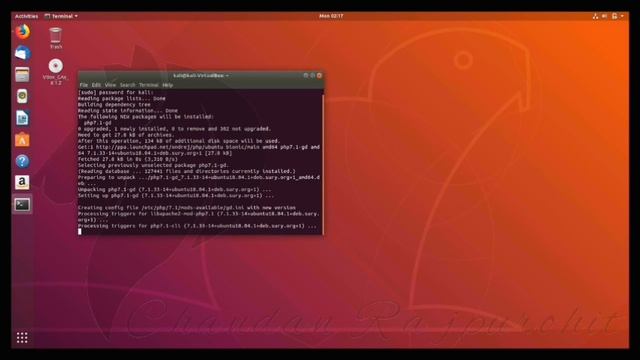Viewport: 640px width, 360px height.
Task: Open the VBox_GAs disc desktop icon
Action: [56, 72]
